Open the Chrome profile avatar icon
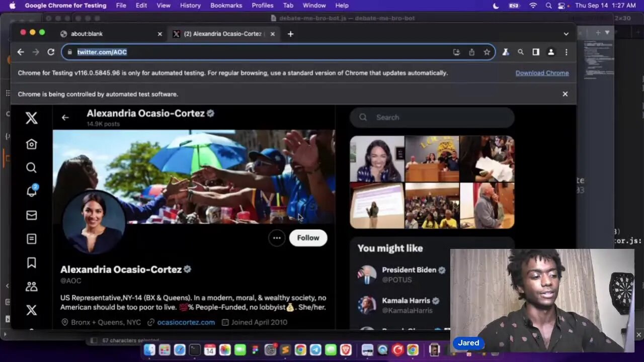This screenshot has height=362, width=644. click(x=551, y=52)
